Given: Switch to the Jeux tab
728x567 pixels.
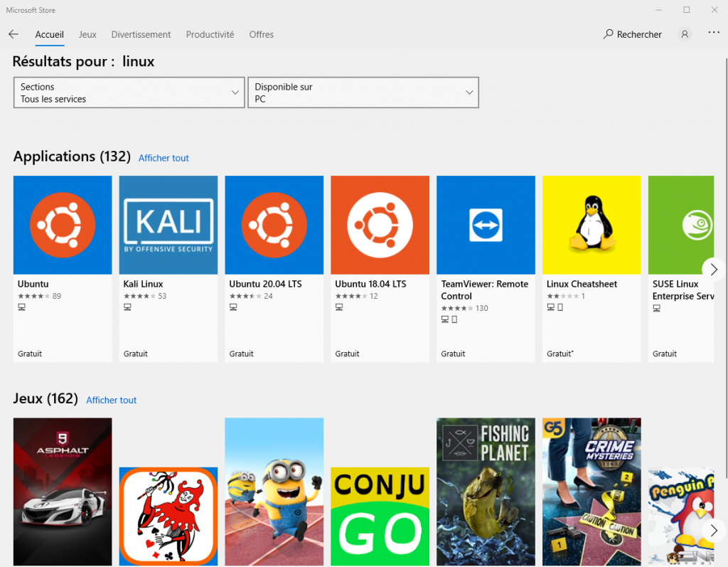Looking at the screenshot, I should click(87, 34).
